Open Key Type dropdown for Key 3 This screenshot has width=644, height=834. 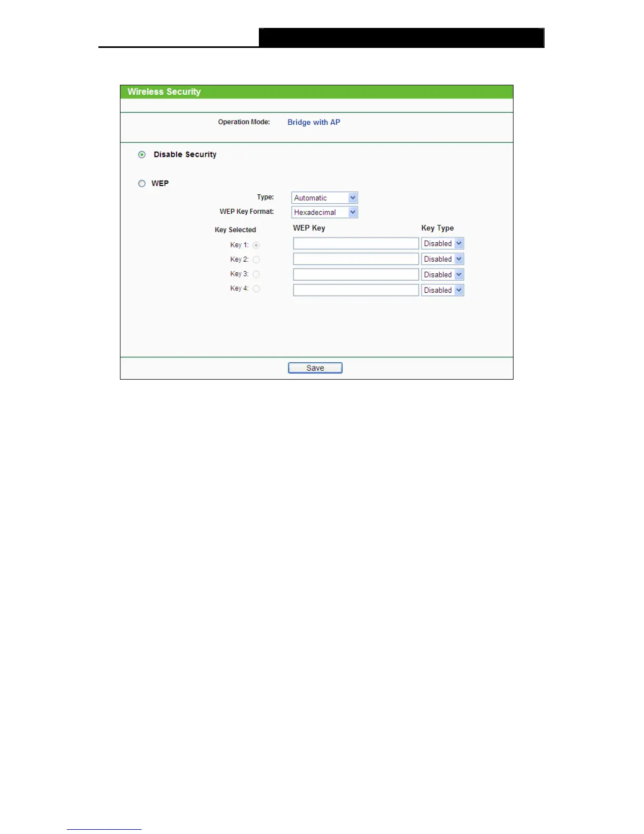(x=442, y=275)
